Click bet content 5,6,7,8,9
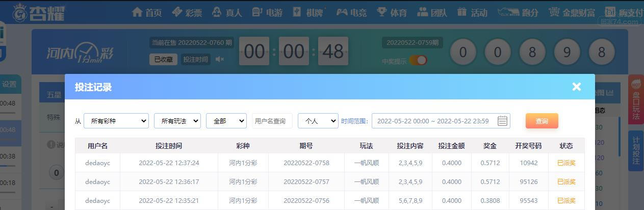The width and height of the screenshot is (644, 210). click(410, 200)
